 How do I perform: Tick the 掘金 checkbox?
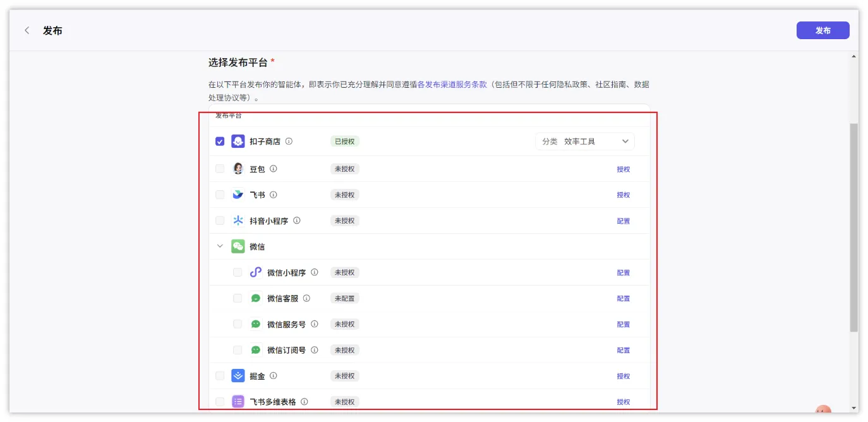point(220,376)
